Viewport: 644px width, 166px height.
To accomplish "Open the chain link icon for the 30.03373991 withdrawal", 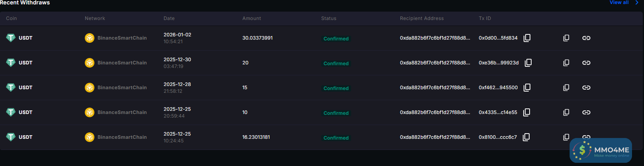I will pos(586,38).
